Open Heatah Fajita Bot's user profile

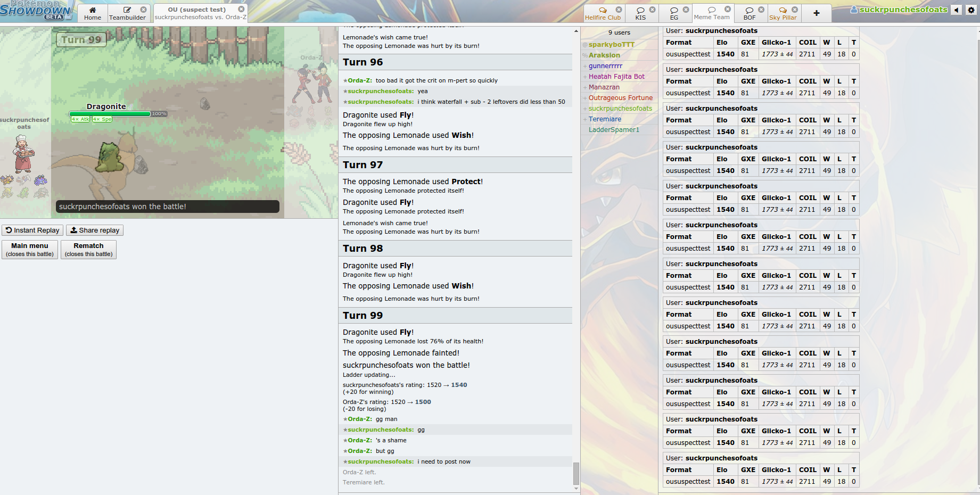616,77
